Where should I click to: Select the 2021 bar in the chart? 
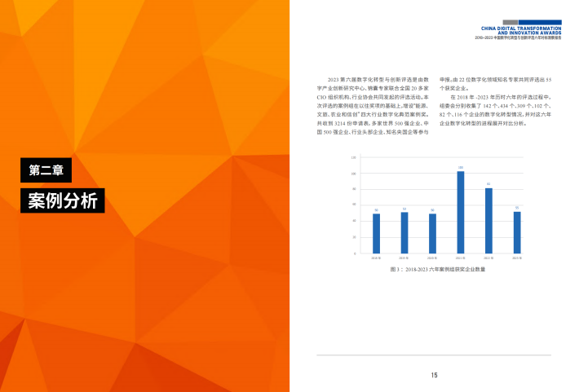pyautogui.click(x=460, y=212)
